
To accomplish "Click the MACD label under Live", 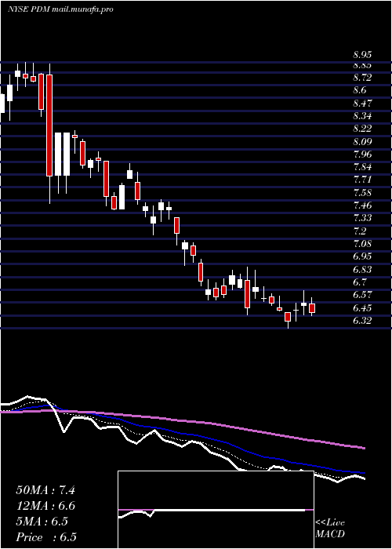I will pyautogui.click(x=330, y=534).
